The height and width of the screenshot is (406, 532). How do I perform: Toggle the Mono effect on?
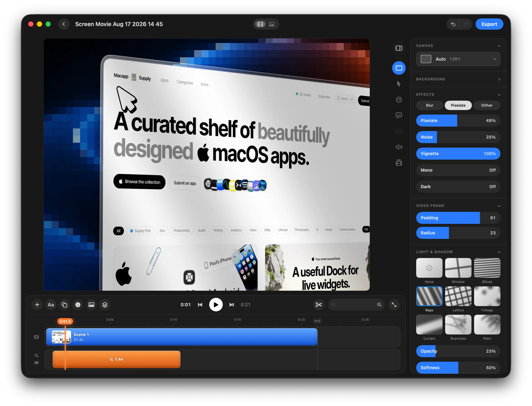458,170
